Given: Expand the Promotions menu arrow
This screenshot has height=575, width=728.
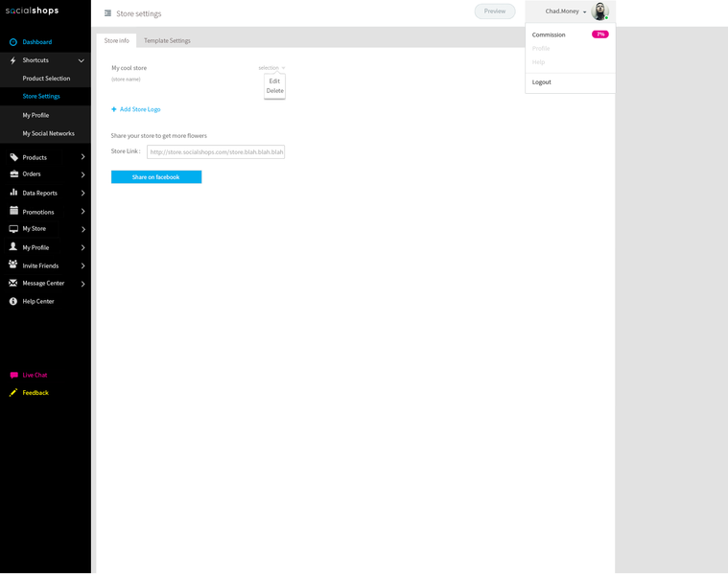Looking at the screenshot, I should (x=83, y=212).
